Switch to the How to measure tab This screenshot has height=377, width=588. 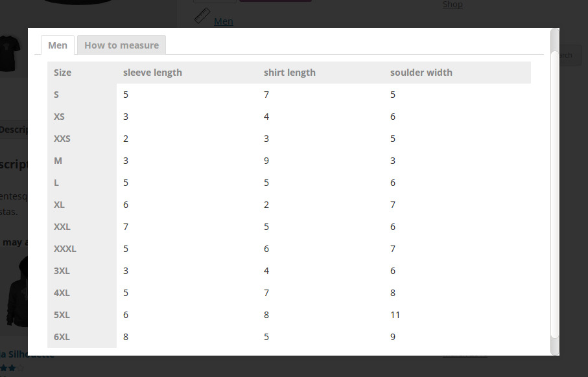[121, 45]
